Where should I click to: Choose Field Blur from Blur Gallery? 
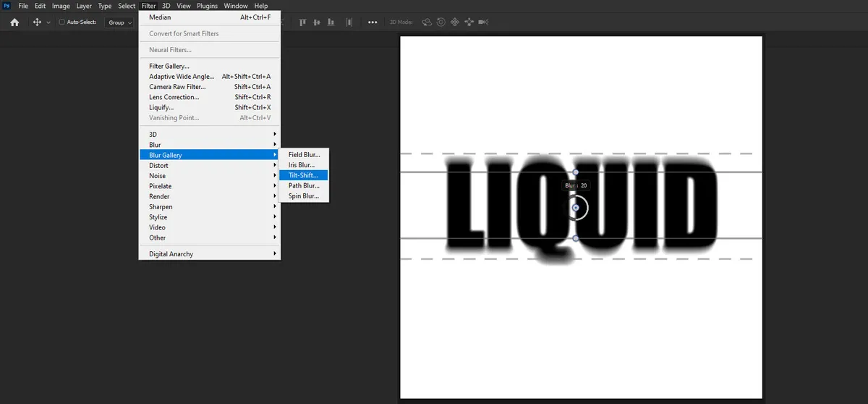tap(304, 155)
